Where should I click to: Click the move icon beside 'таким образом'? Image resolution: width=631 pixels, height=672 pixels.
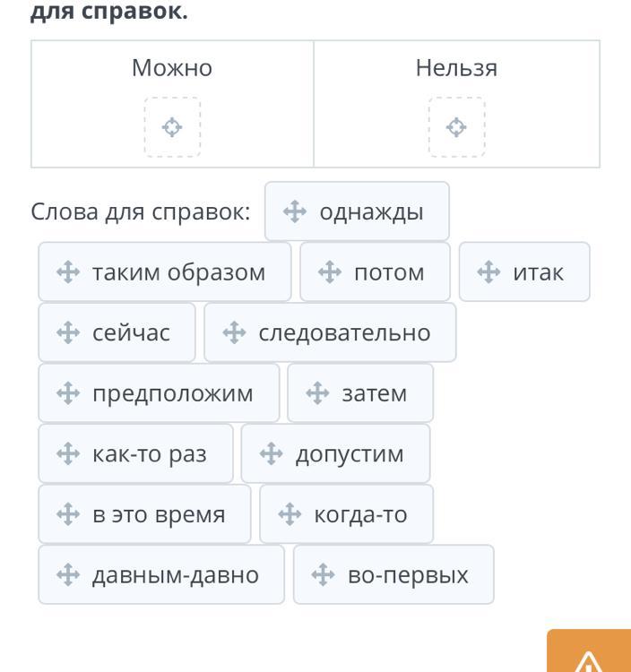(68, 271)
